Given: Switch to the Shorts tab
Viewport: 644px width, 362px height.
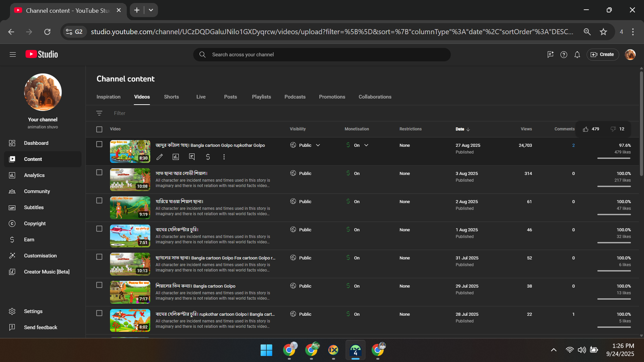Looking at the screenshot, I should (x=171, y=97).
